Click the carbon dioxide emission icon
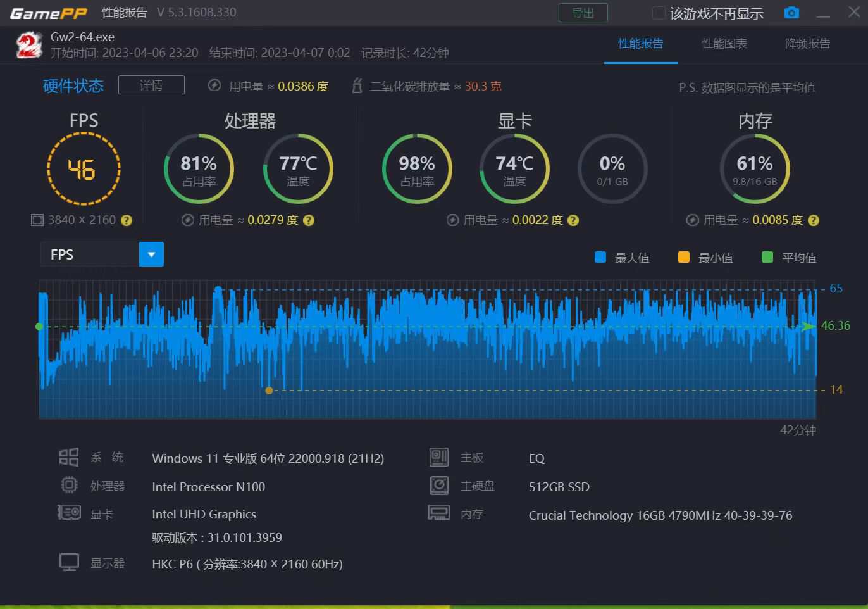868x609 pixels. [357, 85]
